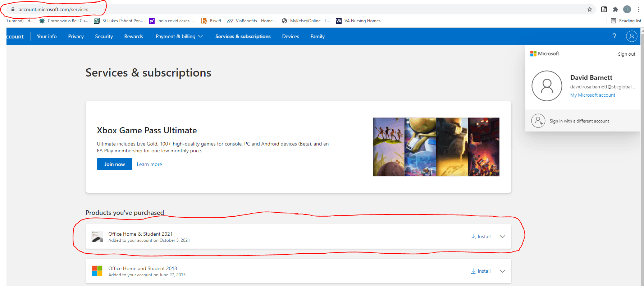This screenshot has height=286, width=644.
Task: Click Sign out in account panel
Action: point(627,54)
